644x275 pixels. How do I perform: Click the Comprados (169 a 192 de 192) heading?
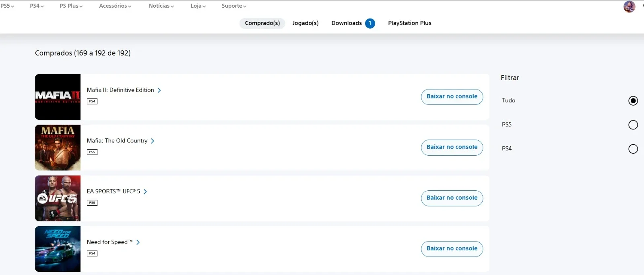coord(83,53)
